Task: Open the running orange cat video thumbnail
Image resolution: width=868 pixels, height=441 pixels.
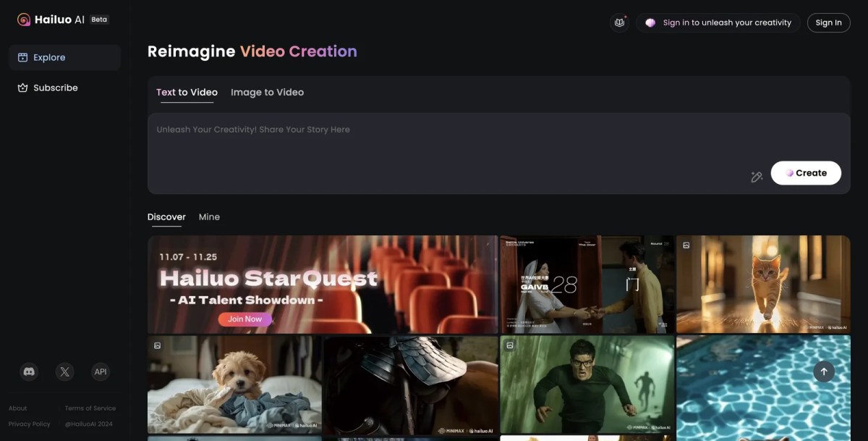Action: click(x=762, y=284)
